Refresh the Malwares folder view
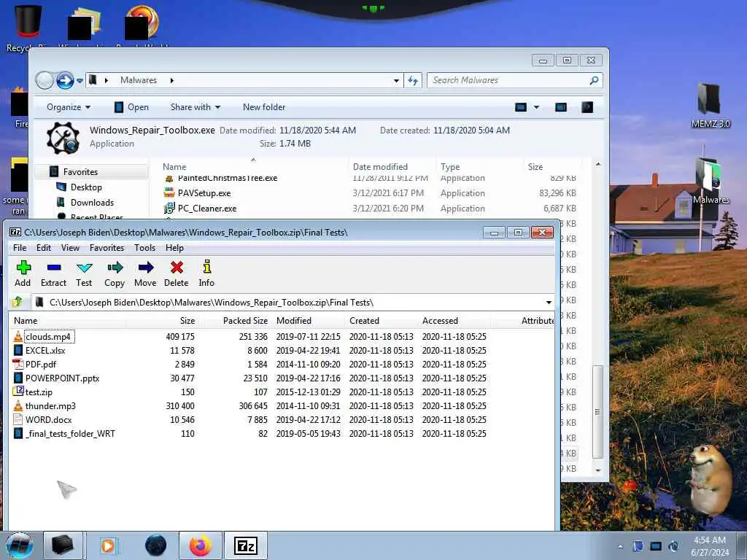Screen dimensions: 747x560 (x=413, y=80)
